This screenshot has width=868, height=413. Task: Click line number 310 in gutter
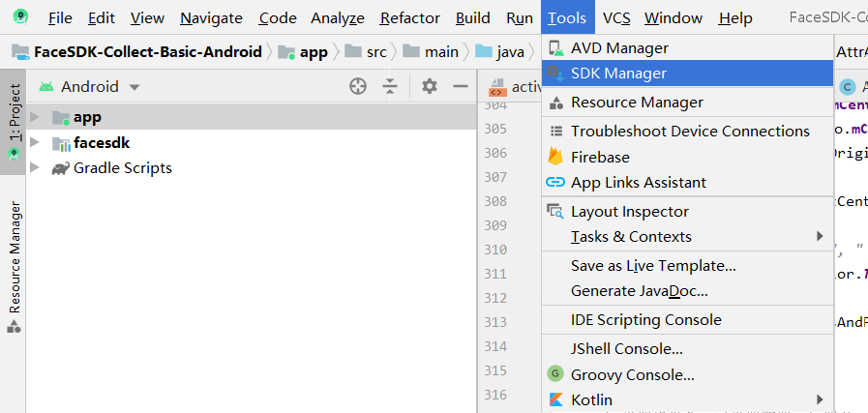click(x=494, y=250)
